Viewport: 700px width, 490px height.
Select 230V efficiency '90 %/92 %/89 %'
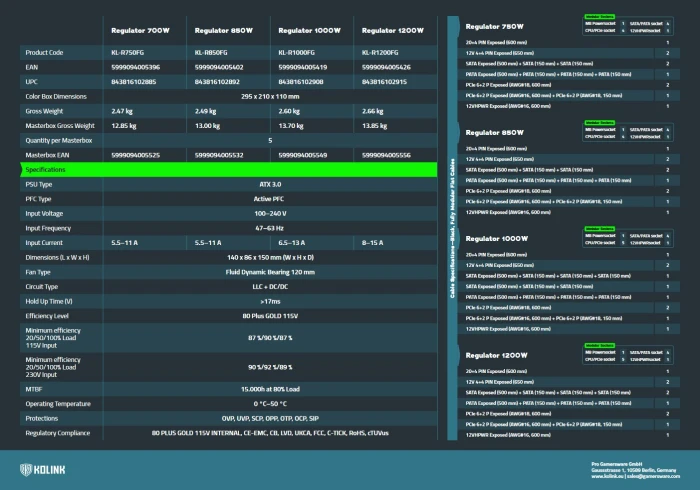270,367
